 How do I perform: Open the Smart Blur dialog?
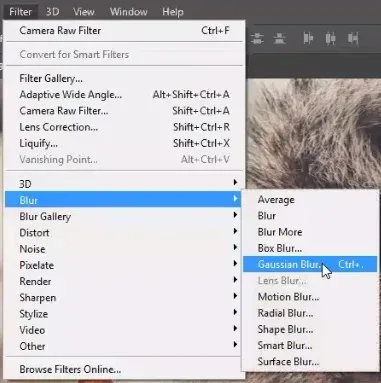point(310,345)
